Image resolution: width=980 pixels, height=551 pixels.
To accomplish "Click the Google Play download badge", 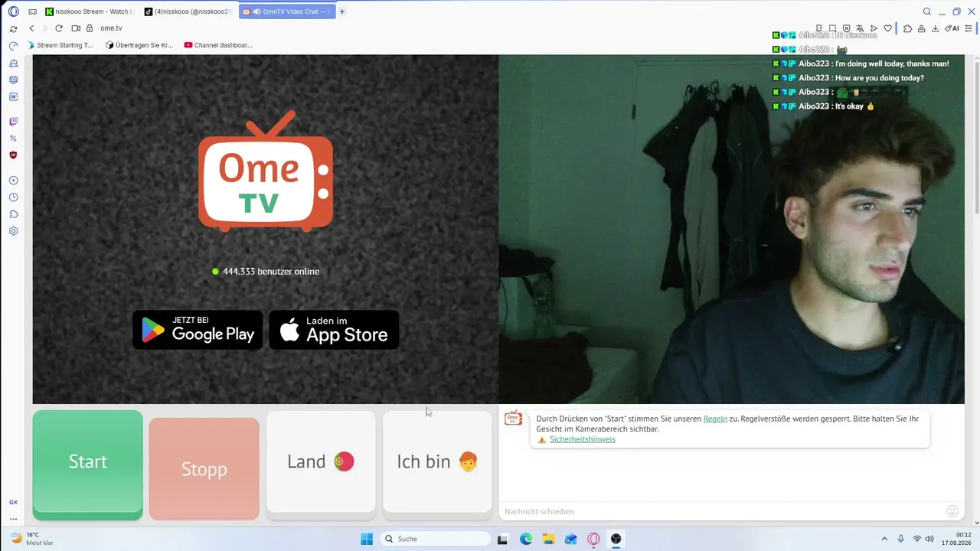I will 198,330.
